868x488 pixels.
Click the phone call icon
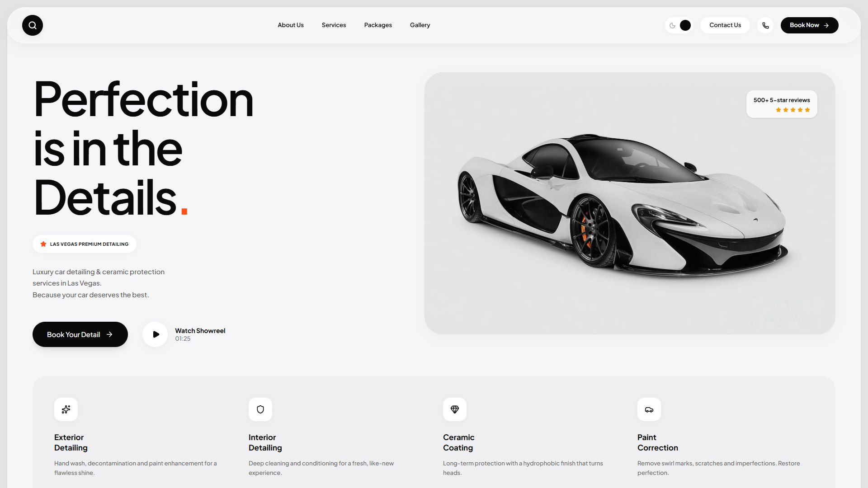click(x=765, y=25)
